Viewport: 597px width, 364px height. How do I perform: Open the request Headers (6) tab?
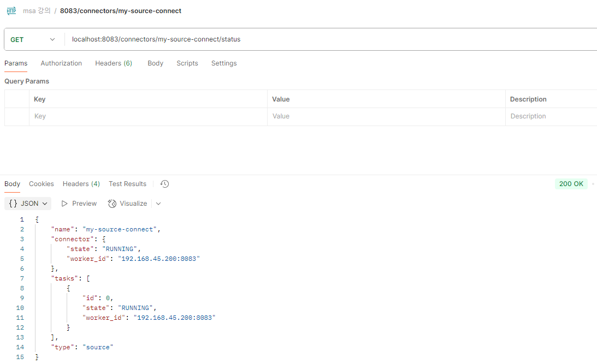tap(114, 63)
